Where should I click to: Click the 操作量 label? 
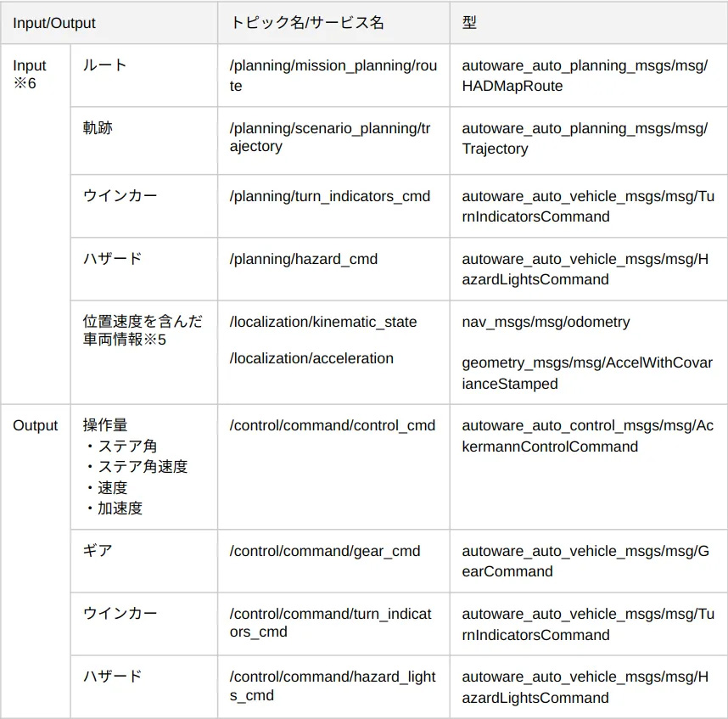click(105, 424)
